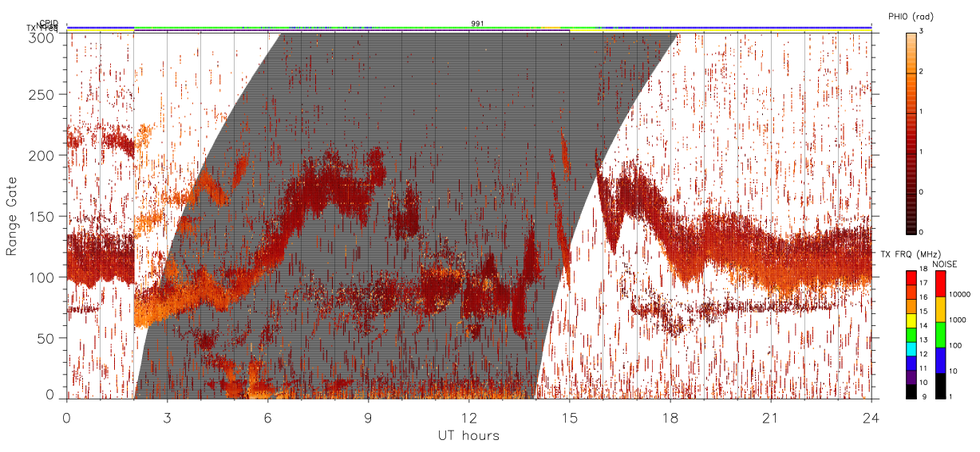The height and width of the screenshot is (452, 980).
Task: Pick the red swatch of NOISE legend
Action: click(x=940, y=284)
